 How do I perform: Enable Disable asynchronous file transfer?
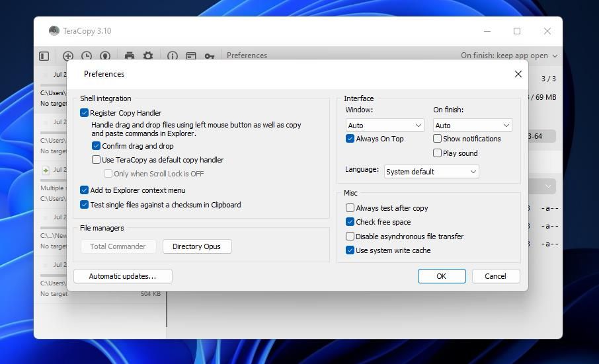pyautogui.click(x=350, y=237)
